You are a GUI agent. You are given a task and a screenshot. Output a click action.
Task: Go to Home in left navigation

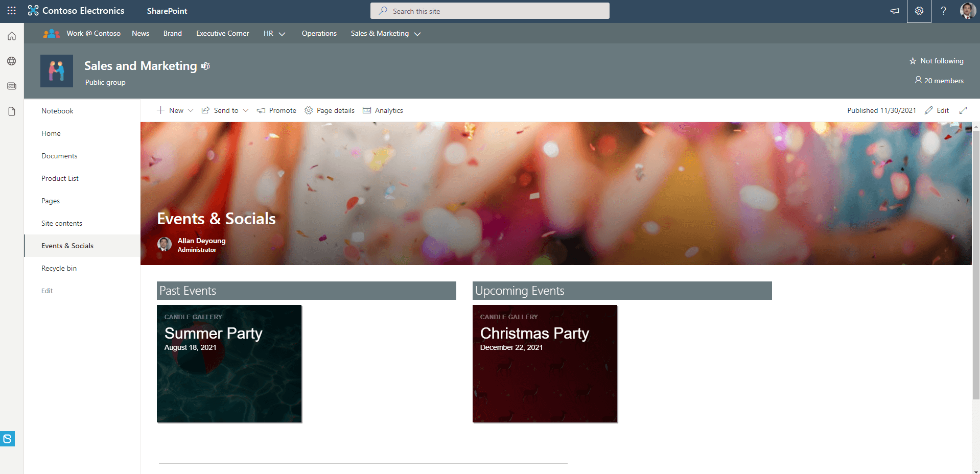coord(51,133)
